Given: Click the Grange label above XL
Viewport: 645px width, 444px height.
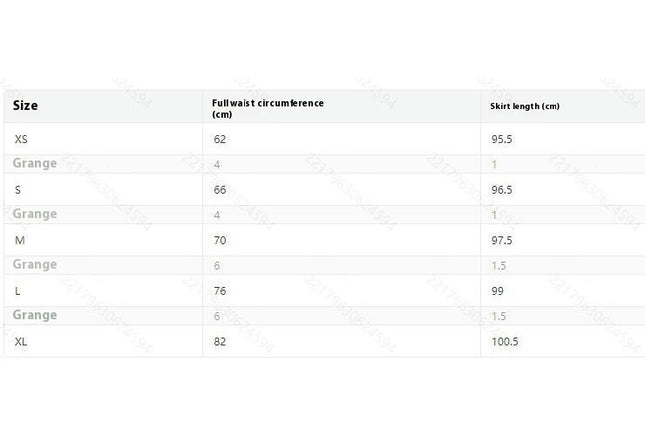Looking at the screenshot, I should pos(35,316).
